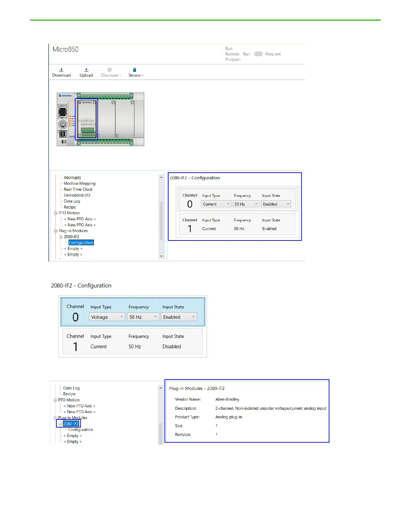Select the highlighted 2080-IF2 node in lower tree
411x532 pixels.
71,424
